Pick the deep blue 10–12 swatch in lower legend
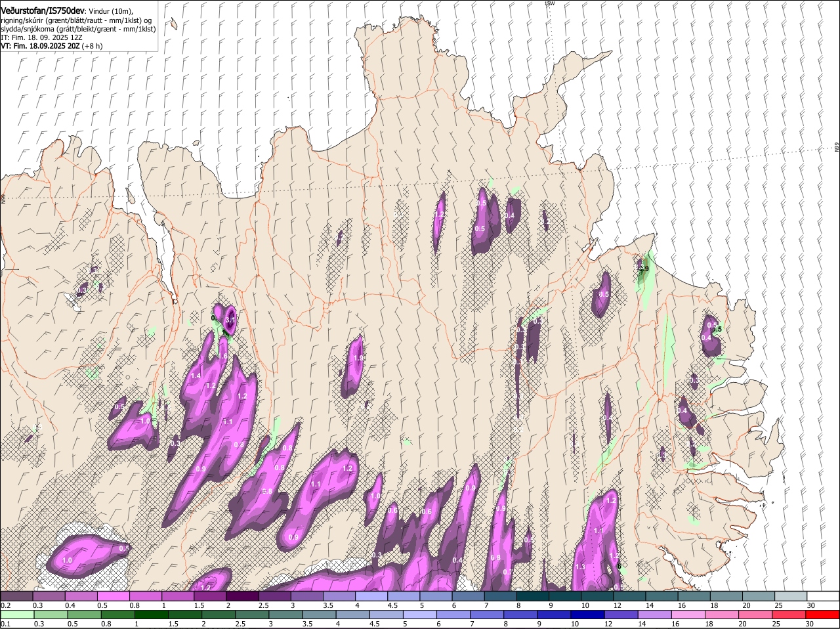The image size is (840, 629). coord(589,615)
